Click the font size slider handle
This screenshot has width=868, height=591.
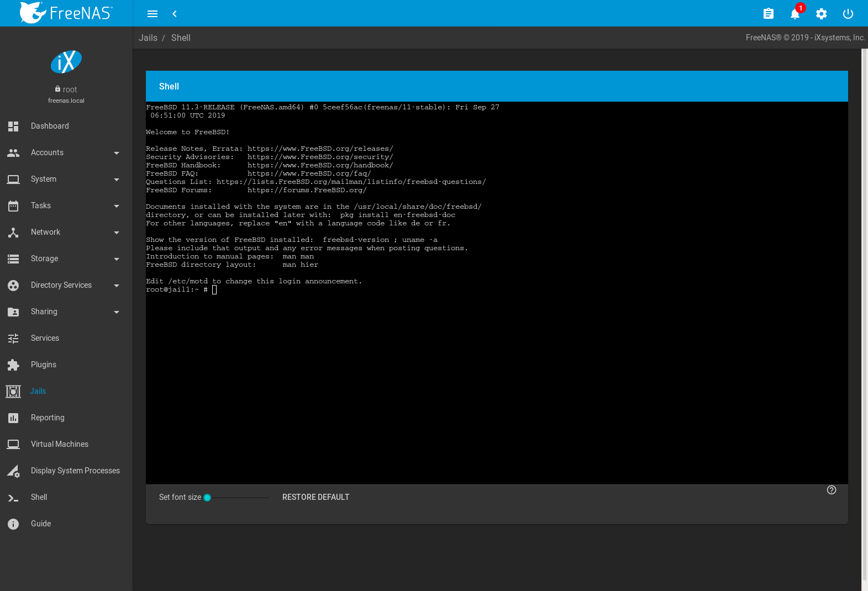click(207, 498)
